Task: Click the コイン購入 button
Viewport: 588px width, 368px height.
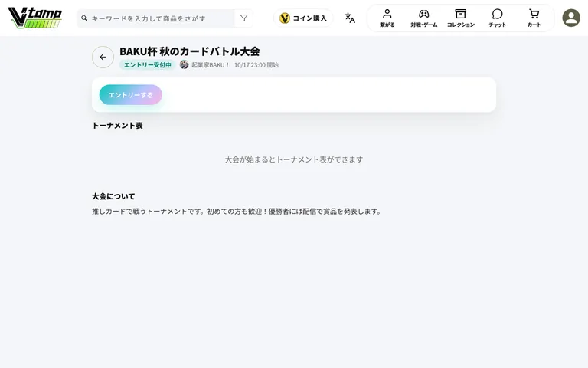Action: click(x=303, y=18)
